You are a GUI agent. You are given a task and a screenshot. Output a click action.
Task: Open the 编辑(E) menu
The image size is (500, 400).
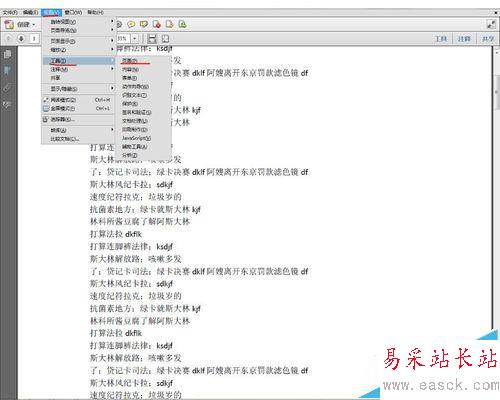point(30,13)
